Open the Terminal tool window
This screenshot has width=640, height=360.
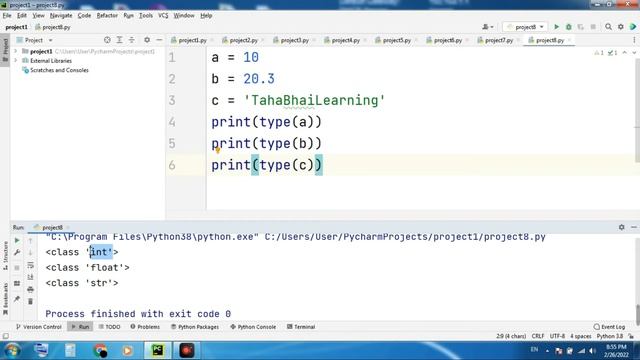301,327
